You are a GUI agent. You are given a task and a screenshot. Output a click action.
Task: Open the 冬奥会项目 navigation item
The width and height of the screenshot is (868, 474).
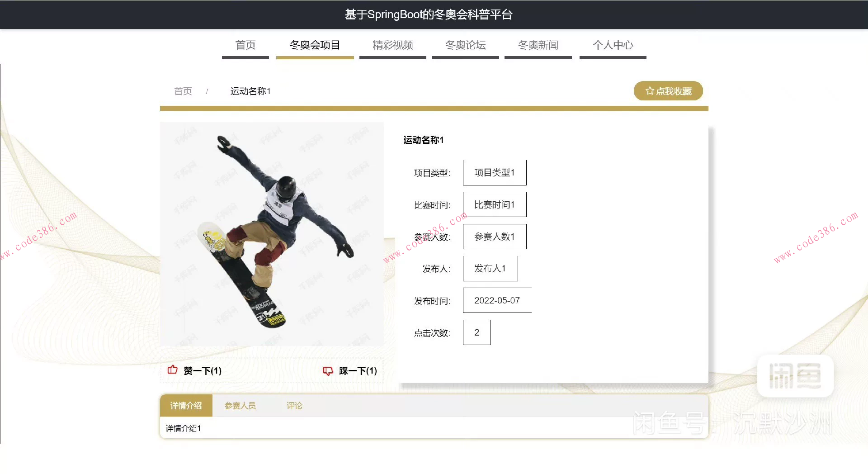(315, 45)
